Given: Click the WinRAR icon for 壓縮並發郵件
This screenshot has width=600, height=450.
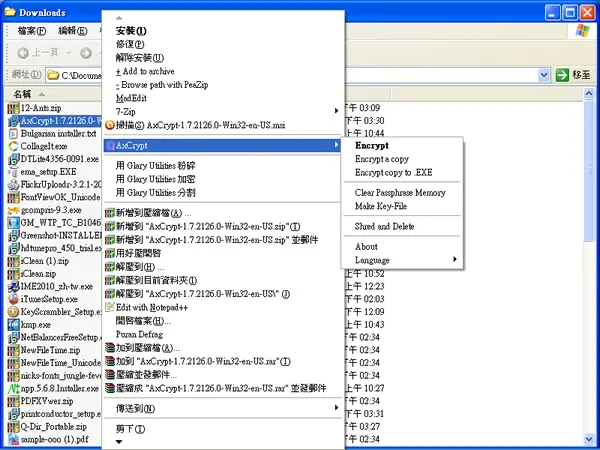Looking at the screenshot, I should point(110,375).
